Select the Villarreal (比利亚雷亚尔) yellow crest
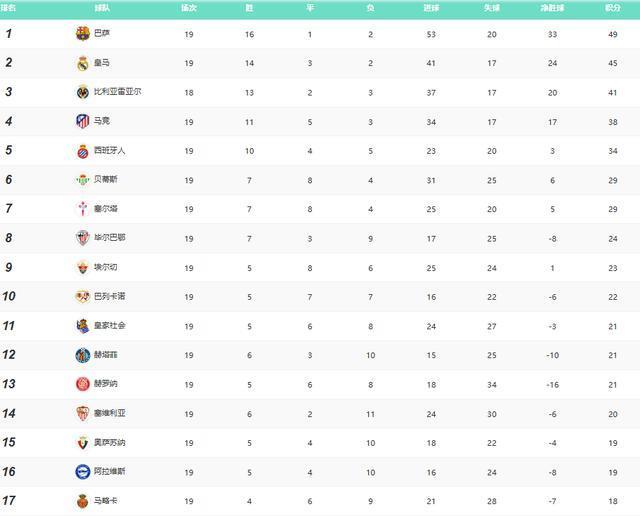Image resolution: width=640 pixels, height=516 pixels. 83,92
